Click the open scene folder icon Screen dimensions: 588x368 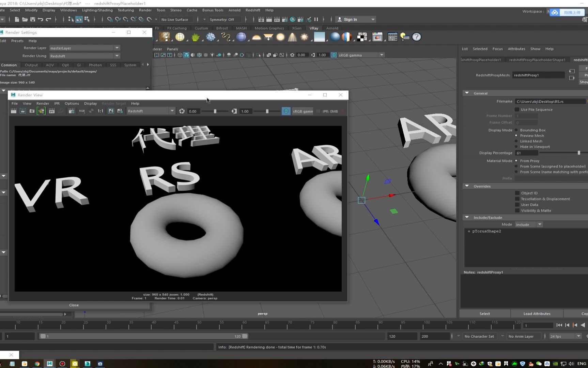click(25, 19)
